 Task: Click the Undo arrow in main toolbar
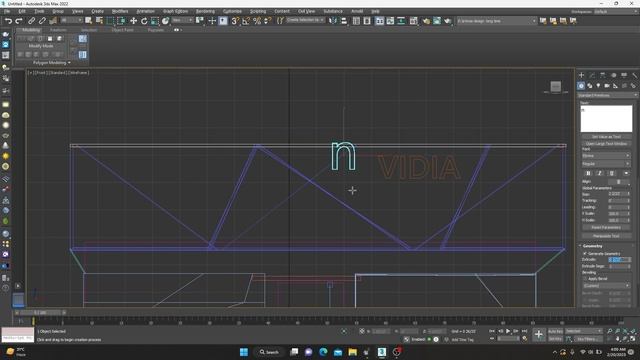point(8,21)
